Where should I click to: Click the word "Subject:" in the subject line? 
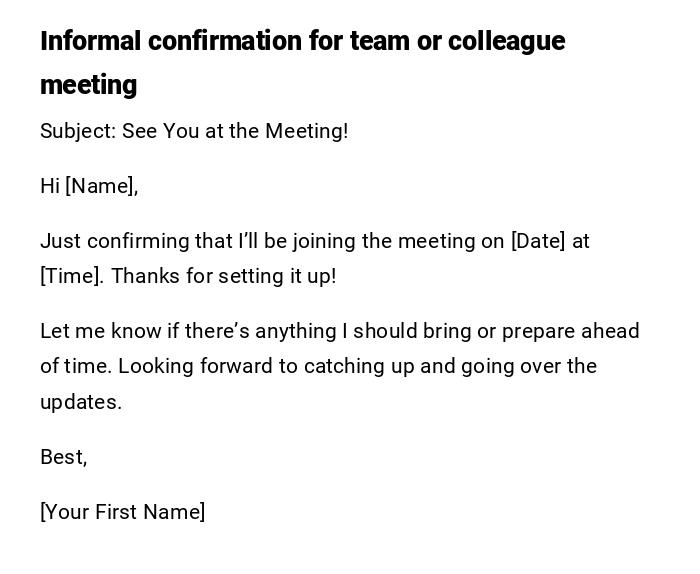(x=78, y=131)
